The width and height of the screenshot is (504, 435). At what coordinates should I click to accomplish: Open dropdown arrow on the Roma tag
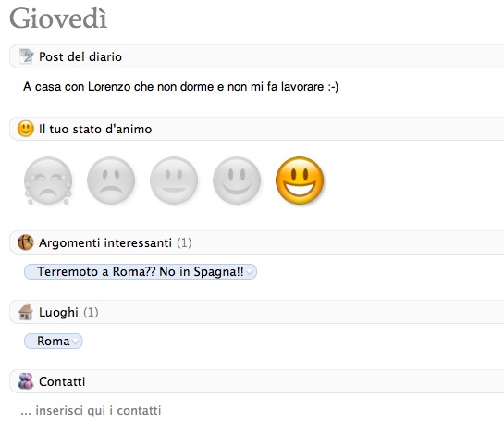click(76, 342)
